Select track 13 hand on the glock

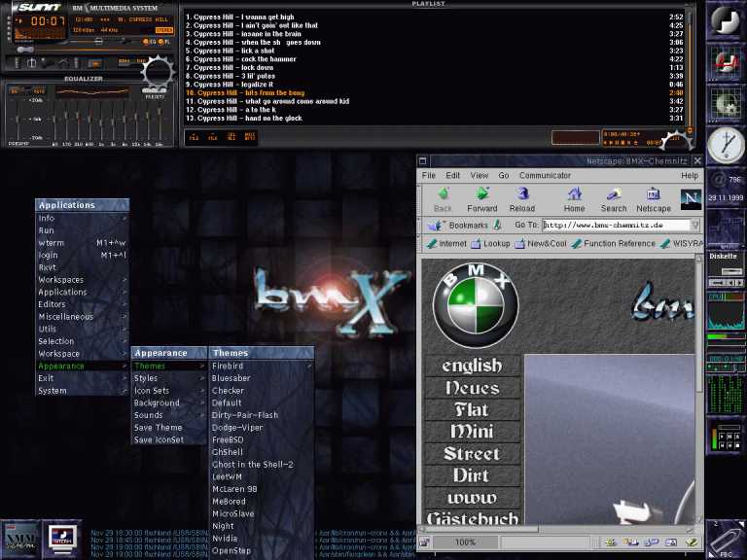coord(435,118)
